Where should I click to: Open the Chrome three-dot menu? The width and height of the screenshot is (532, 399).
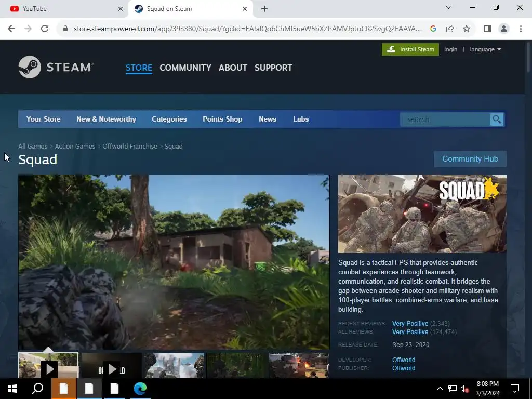click(521, 29)
